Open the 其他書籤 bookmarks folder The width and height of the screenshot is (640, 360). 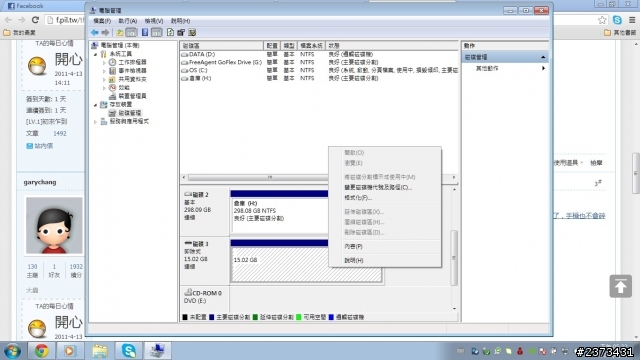click(x=620, y=32)
